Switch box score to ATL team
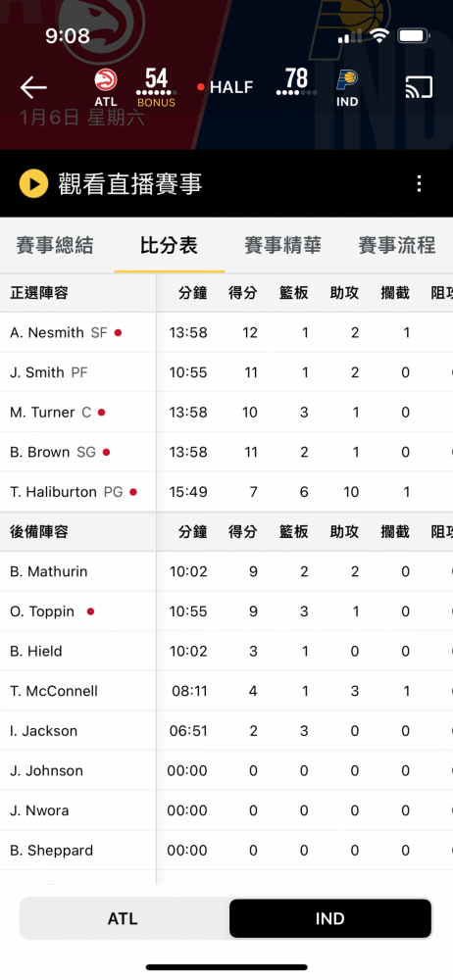Viewport: 453px width, 980px height. coord(123,918)
